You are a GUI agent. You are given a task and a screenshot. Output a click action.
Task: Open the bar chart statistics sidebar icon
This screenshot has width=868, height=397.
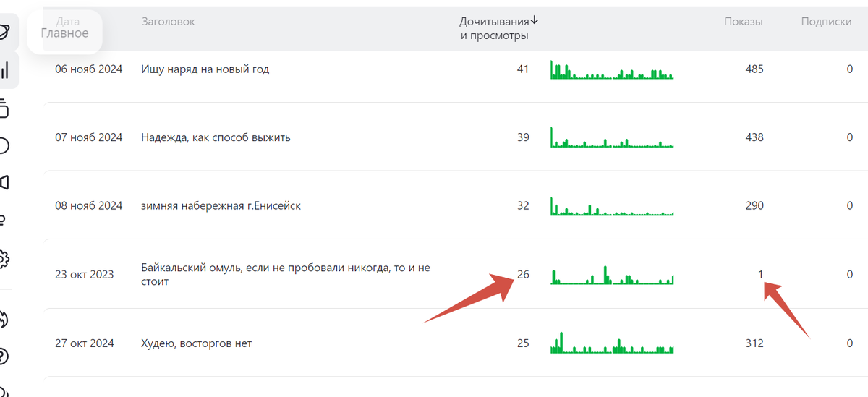(4, 70)
